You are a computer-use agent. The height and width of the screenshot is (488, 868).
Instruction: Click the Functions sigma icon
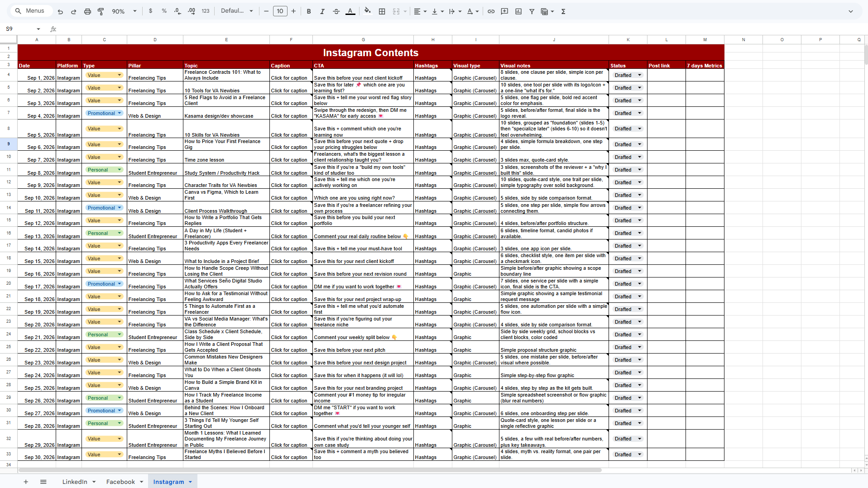click(x=563, y=11)
